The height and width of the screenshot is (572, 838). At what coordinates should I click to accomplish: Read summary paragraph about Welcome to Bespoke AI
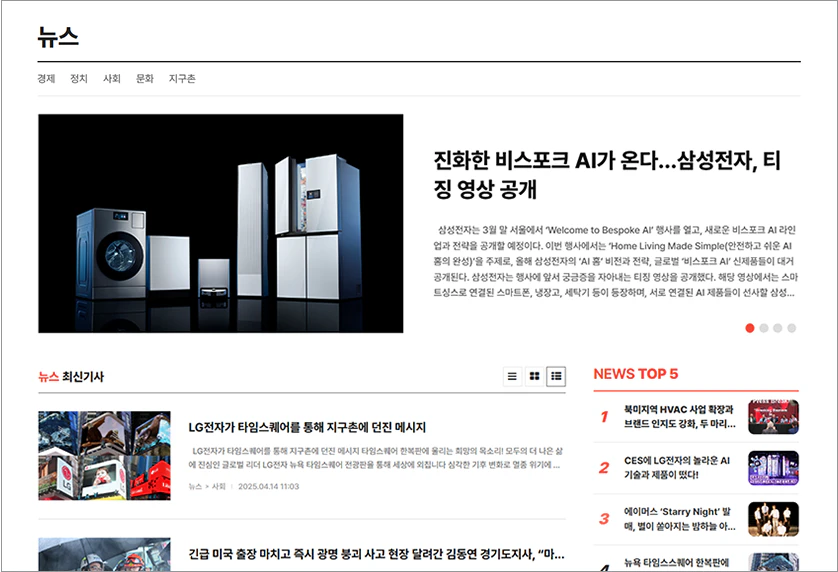pos(615,261)
